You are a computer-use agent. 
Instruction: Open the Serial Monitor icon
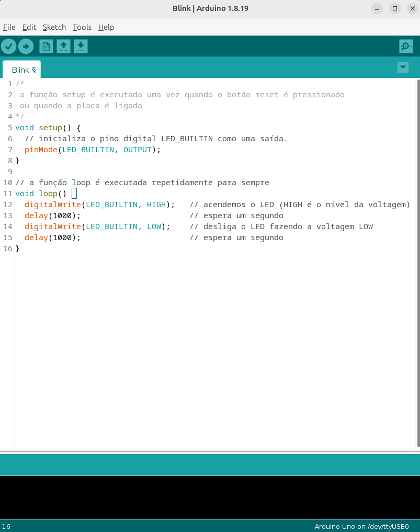tap(406, 47)
